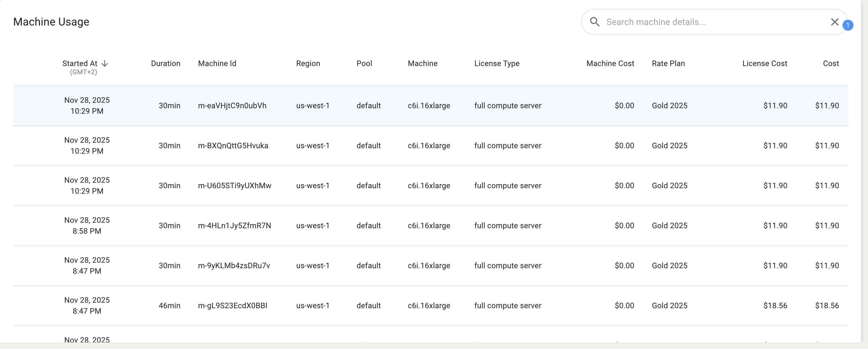Sort by Duration column header
The height and width of the screenshot is (349, 868).
[x=165, y=63]
